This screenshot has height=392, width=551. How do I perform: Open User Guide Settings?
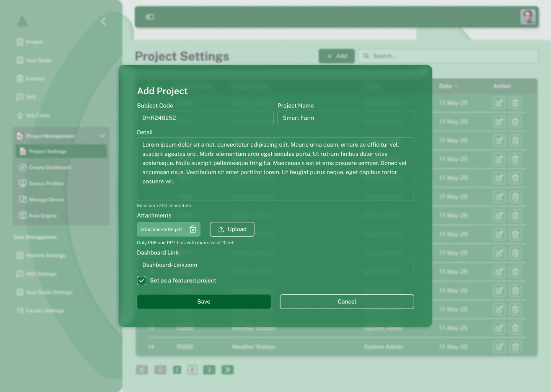(44, 292)
